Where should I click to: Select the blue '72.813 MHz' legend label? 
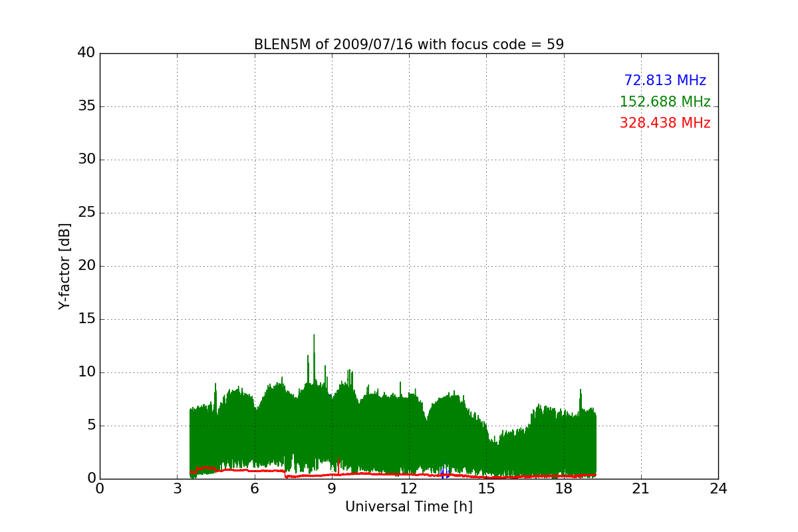pos(665,80)
